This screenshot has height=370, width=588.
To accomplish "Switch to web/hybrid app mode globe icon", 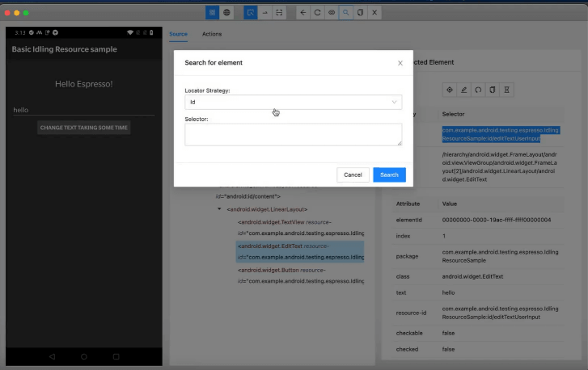I will coord(226,13).
